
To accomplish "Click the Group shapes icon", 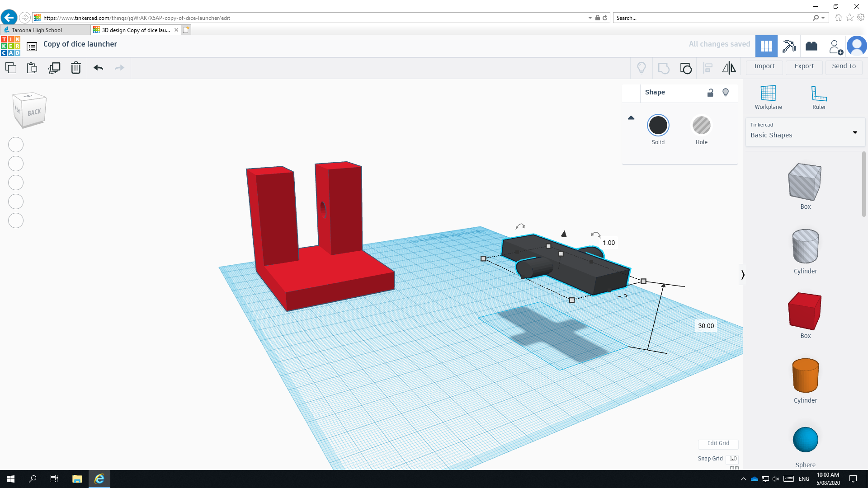I will (664, 68).
